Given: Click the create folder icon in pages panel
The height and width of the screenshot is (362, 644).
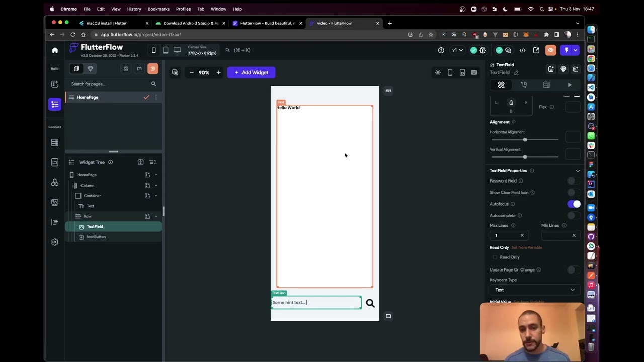Looking at the screenshot, I should click(139, 69).
